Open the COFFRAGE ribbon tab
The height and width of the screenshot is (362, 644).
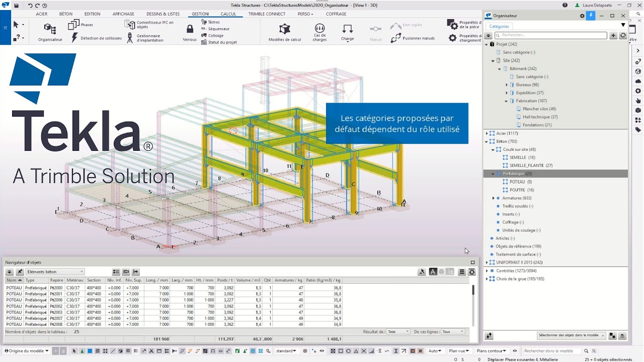[336, 14]
